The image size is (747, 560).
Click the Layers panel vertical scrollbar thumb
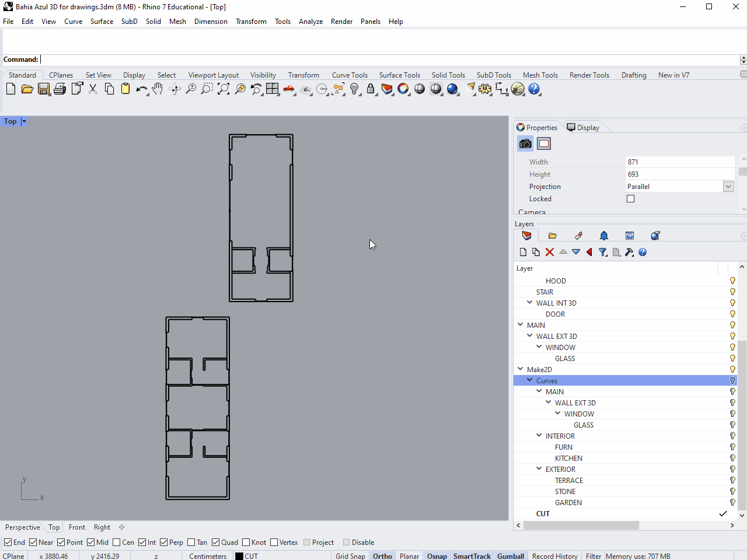[x=742, y=424]
